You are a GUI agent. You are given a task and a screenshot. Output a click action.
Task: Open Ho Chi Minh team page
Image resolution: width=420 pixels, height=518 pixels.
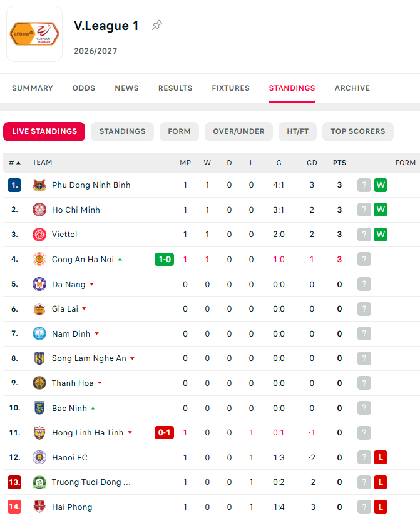[76, 210]
